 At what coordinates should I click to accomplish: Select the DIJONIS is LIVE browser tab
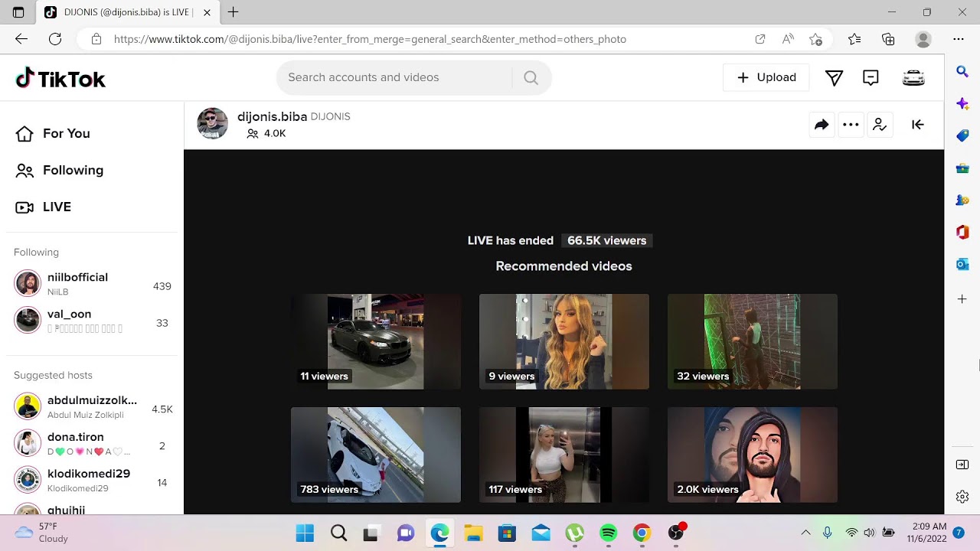tap(127, 12)
